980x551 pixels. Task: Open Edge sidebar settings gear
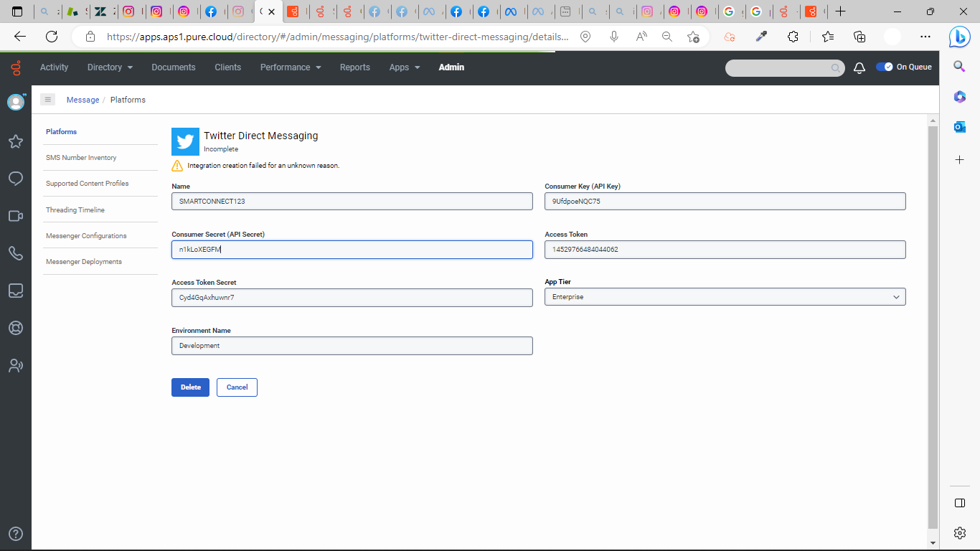tap(960, 532)
